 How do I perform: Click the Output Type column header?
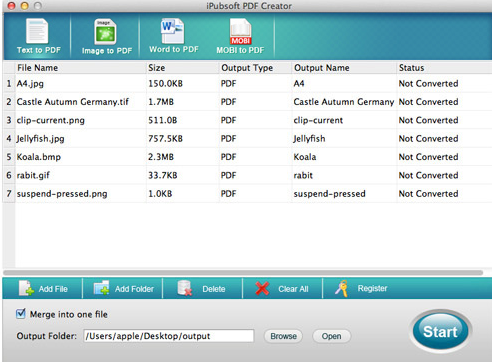click(255, 68)
